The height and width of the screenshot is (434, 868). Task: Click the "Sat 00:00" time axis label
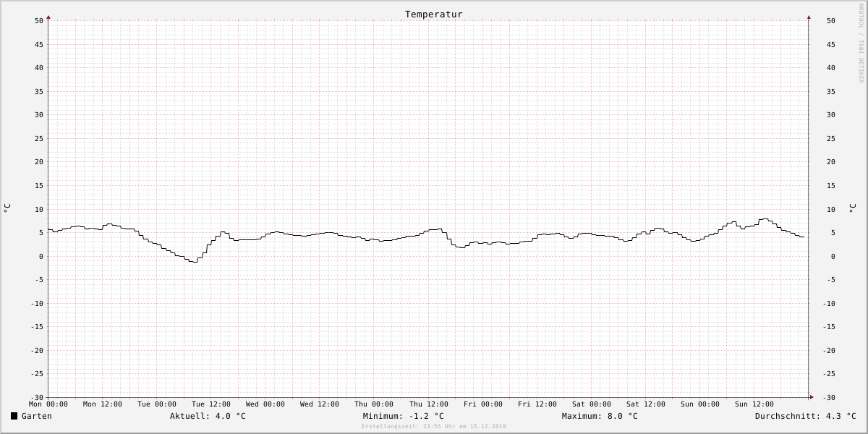click(592, 404)
